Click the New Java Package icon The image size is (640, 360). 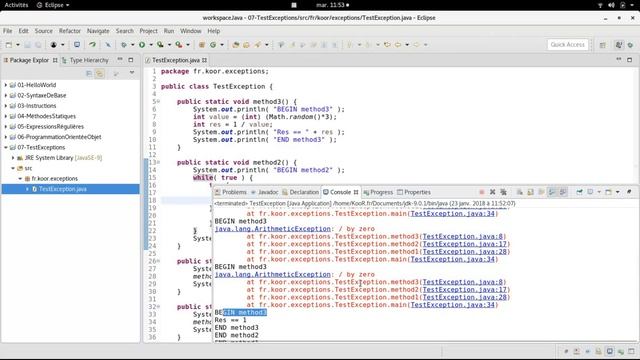(202, 45)
